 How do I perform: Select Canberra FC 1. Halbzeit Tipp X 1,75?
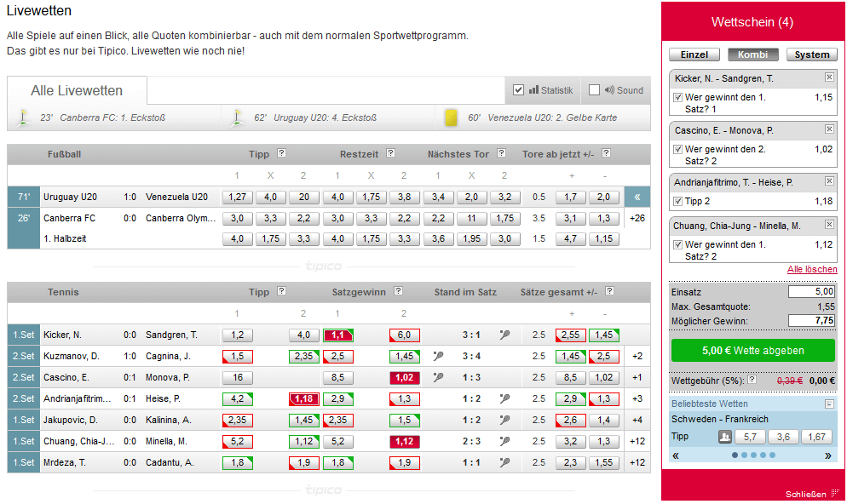click(x=271, y=238)
